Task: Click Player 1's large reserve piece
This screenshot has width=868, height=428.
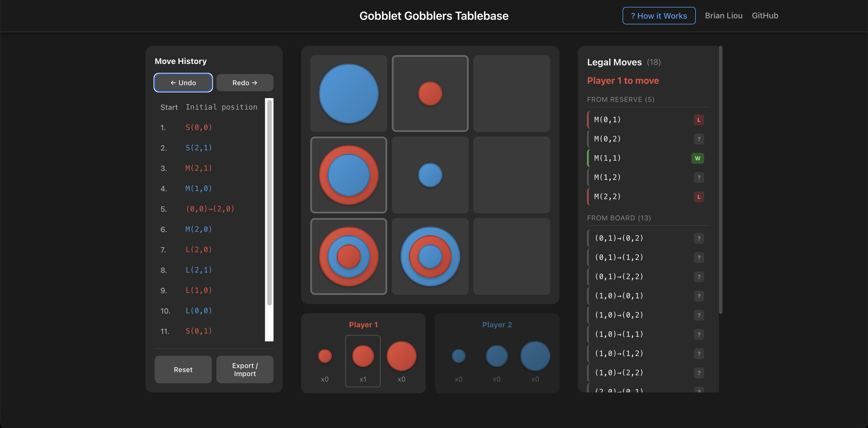Action: click(x=401, y=356)
